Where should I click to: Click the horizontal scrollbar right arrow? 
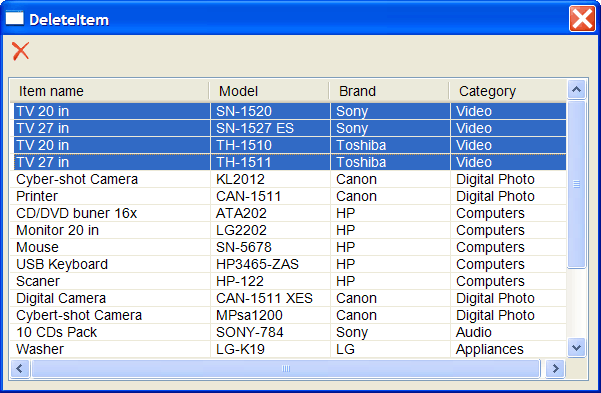555,368
